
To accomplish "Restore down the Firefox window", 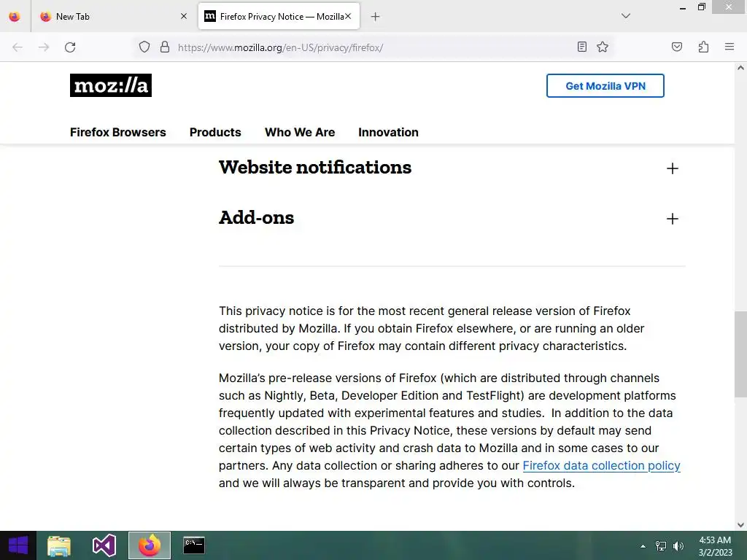I will tap(702, 7).
